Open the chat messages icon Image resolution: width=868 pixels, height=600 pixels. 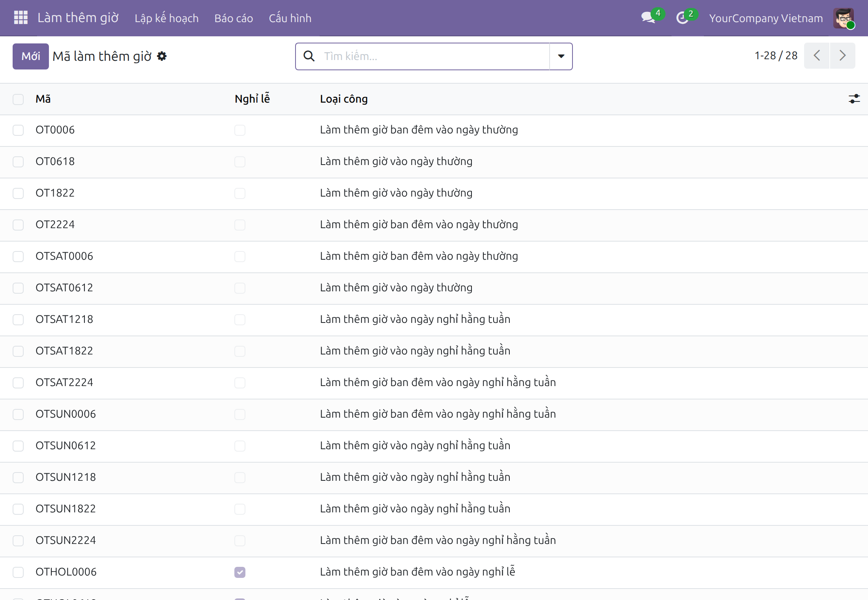point(648,18)
